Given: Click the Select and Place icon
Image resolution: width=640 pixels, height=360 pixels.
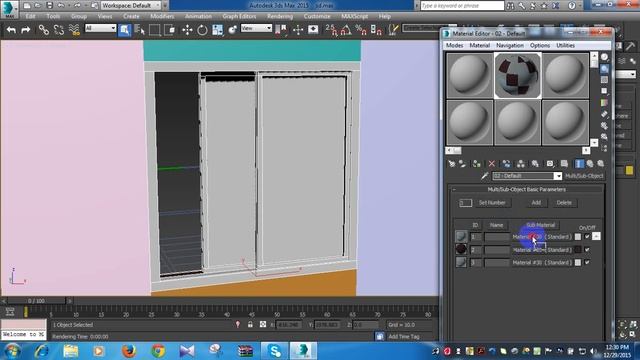Looking at the screenshot, I should pos(232,30).
